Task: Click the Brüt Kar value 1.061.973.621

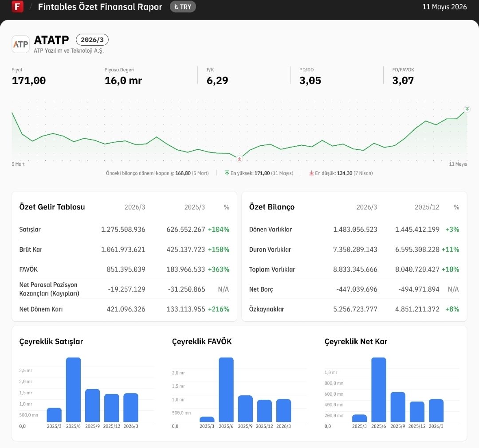Action: click(x=123, y=249)
